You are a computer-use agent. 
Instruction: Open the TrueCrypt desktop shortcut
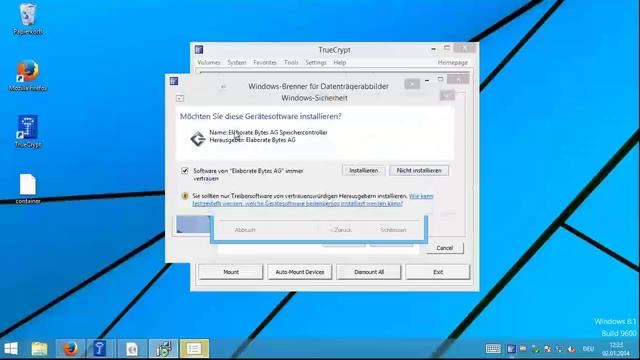(x=27, y=131)
